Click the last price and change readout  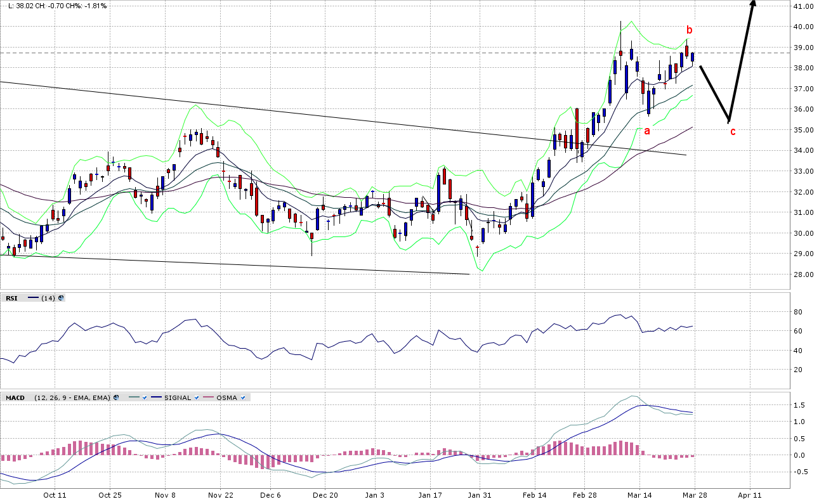click(x=56, y=6)
